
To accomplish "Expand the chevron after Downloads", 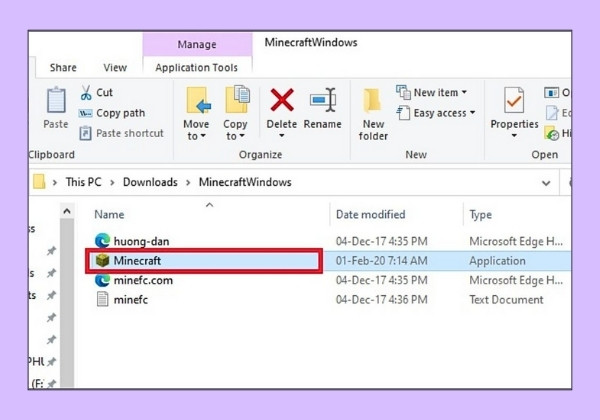I will [188, 182].
